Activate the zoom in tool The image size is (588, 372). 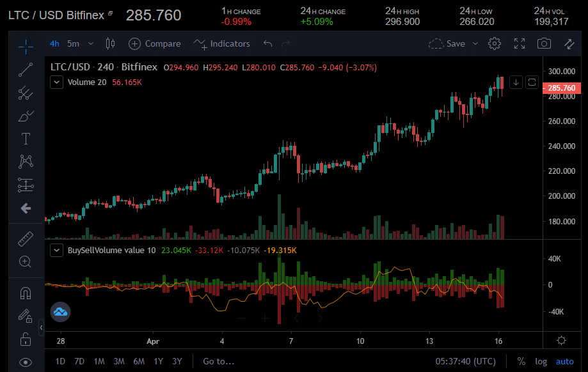point(25,261)
